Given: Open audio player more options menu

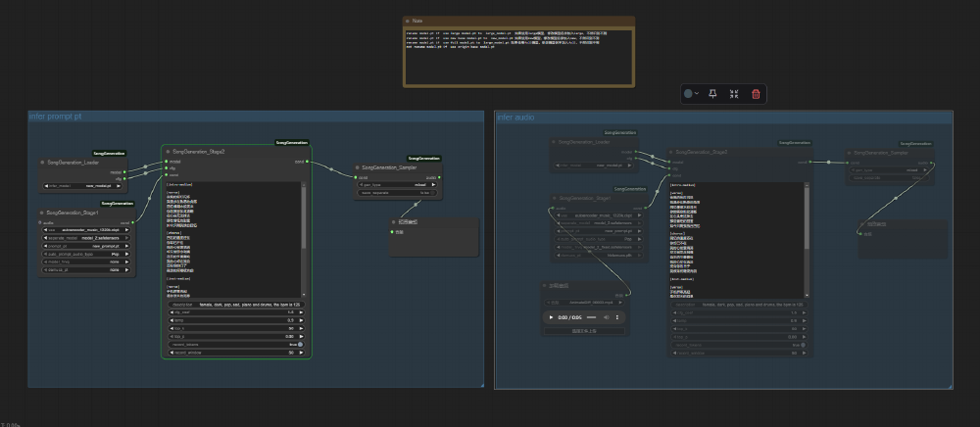Looking at the screenshot, I should coord(617,317).
